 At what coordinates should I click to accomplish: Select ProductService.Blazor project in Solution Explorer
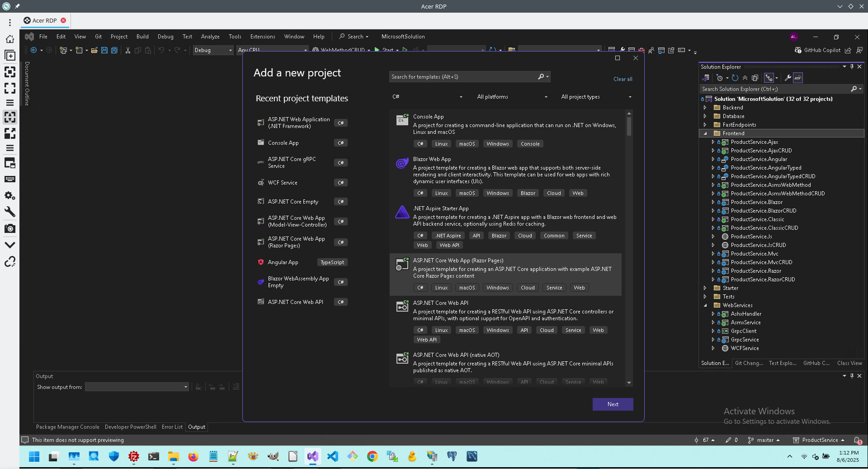(x=756, y=202)
